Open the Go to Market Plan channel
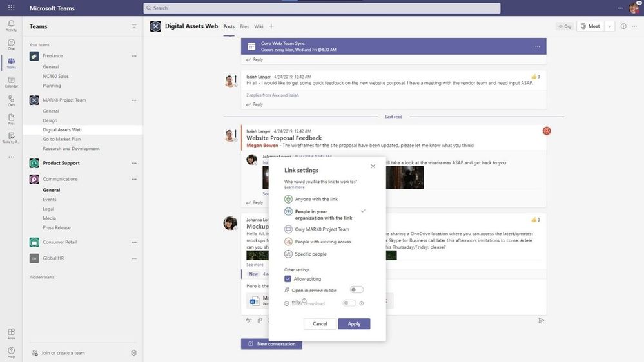Viewport: 644px width, 362px height. (62, 139)
